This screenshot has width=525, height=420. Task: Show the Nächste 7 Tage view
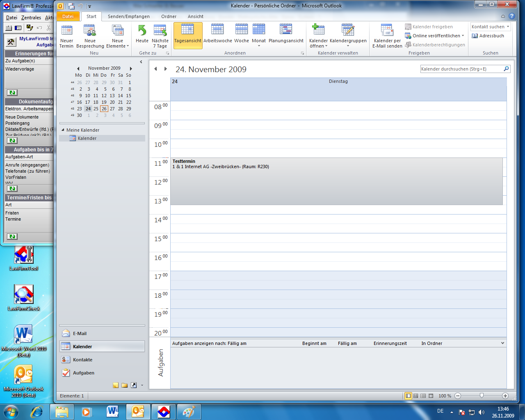pos(160,36)
